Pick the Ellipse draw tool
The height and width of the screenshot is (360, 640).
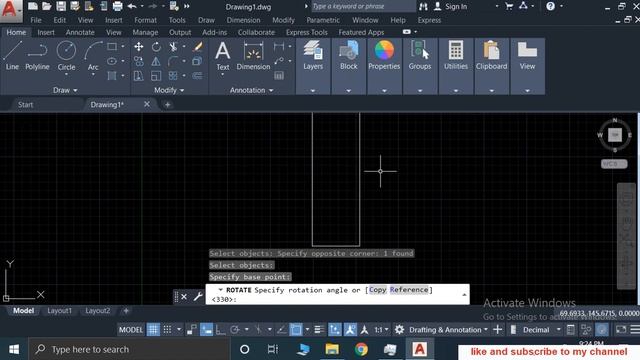pos(112,61)
